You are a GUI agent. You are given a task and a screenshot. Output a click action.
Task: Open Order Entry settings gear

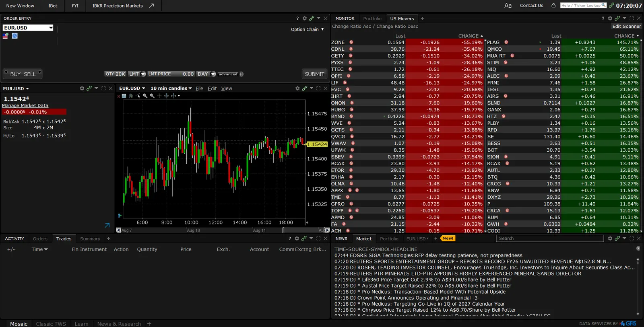(305, 18)
